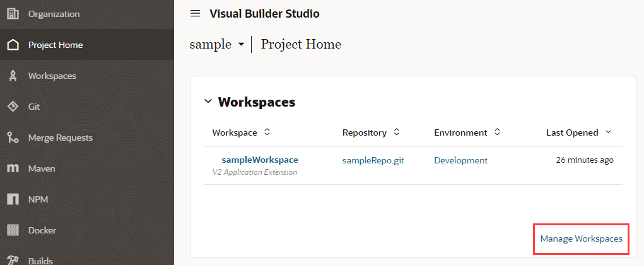Click the Repository column header text
The height and width of the screenshot is (265, 644).
click(365, 132)
